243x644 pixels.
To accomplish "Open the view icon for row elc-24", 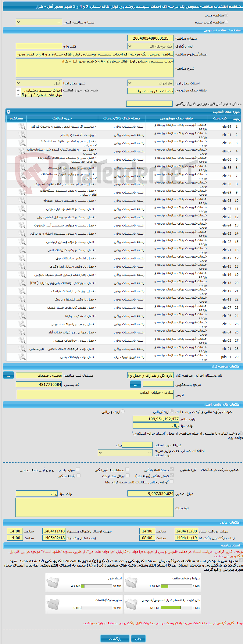I will [22, 225].
